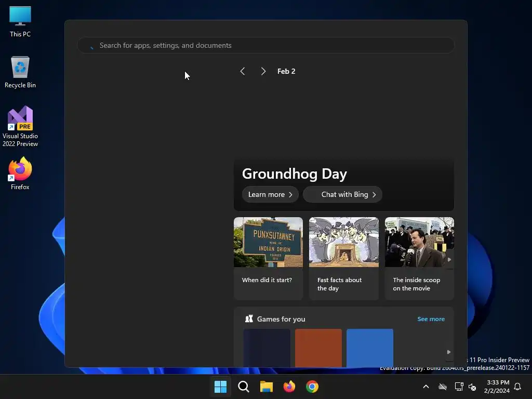Launch Firefox from the desktop shortcut
The width and height of the screenshot is (532, 399).
(x=20, y=174)
